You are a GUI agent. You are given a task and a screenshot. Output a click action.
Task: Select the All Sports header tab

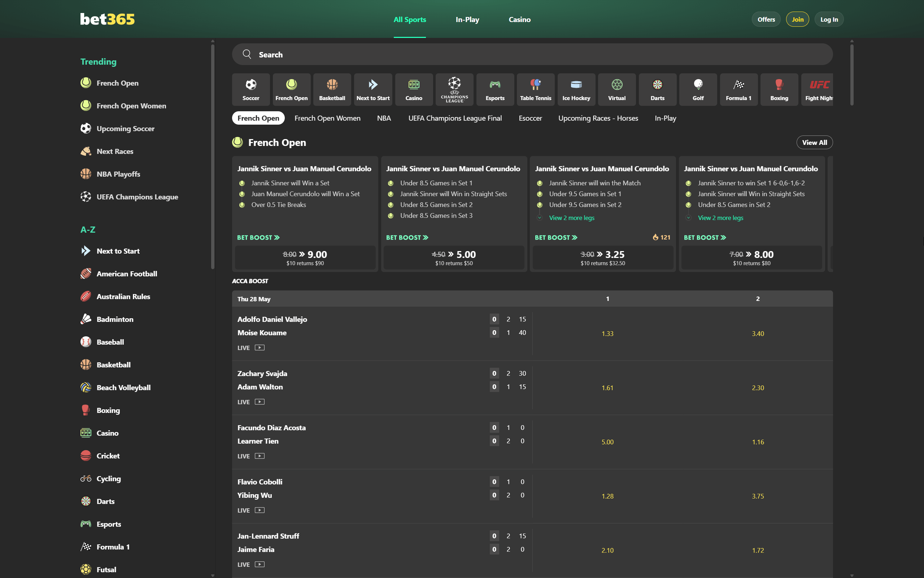[x=410, y=20]
